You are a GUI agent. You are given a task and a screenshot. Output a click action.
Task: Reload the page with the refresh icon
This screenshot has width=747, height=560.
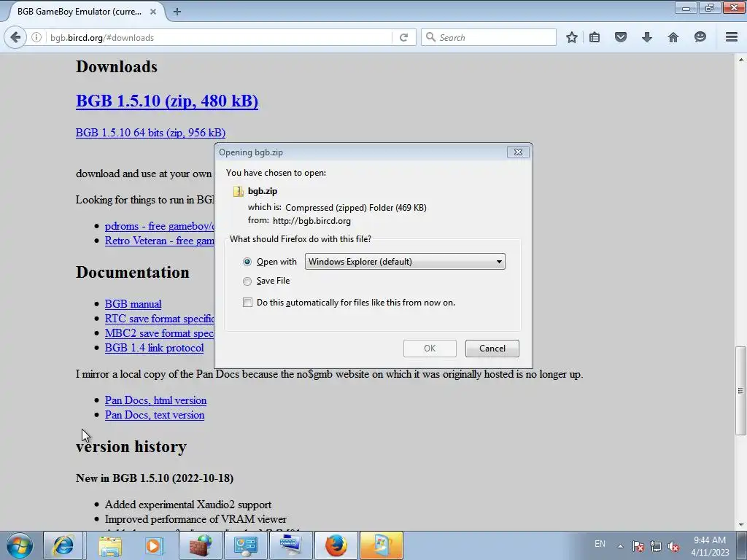pos(403,37)
